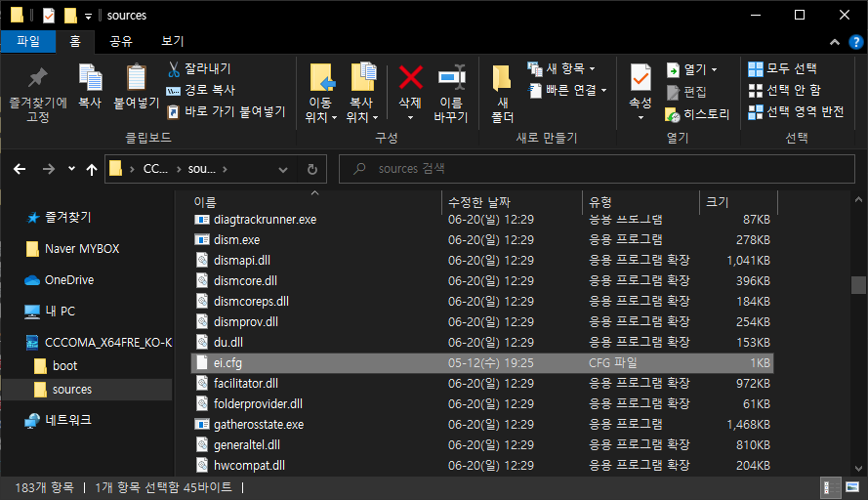
Task: Open the recent locations dropdown arrow
Action: click(71, 168)
